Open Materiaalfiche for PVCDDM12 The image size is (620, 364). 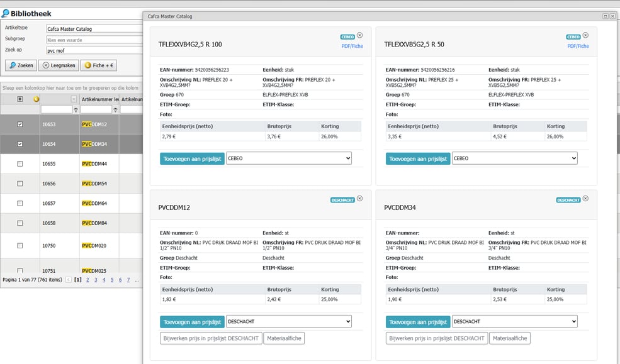284,338
